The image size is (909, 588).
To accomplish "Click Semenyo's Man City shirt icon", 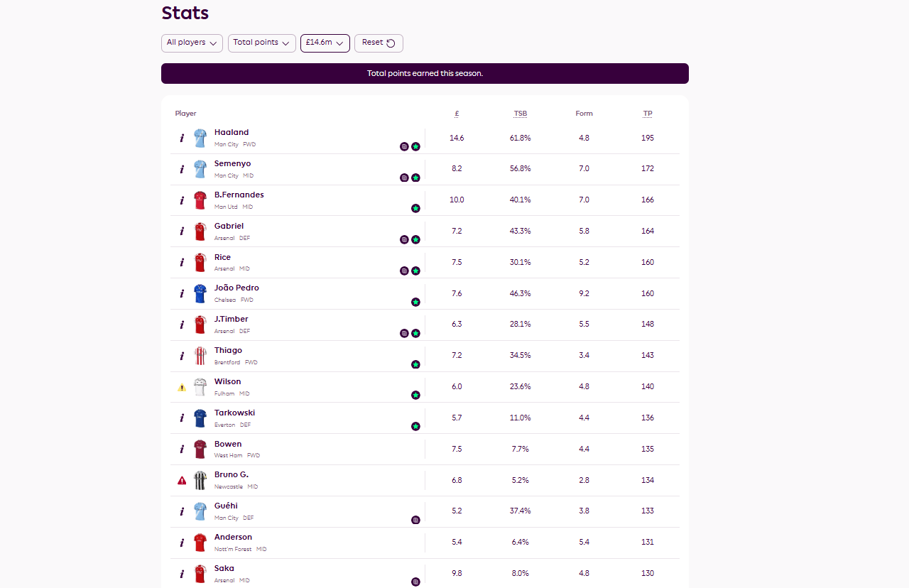I will pos(200,169).
